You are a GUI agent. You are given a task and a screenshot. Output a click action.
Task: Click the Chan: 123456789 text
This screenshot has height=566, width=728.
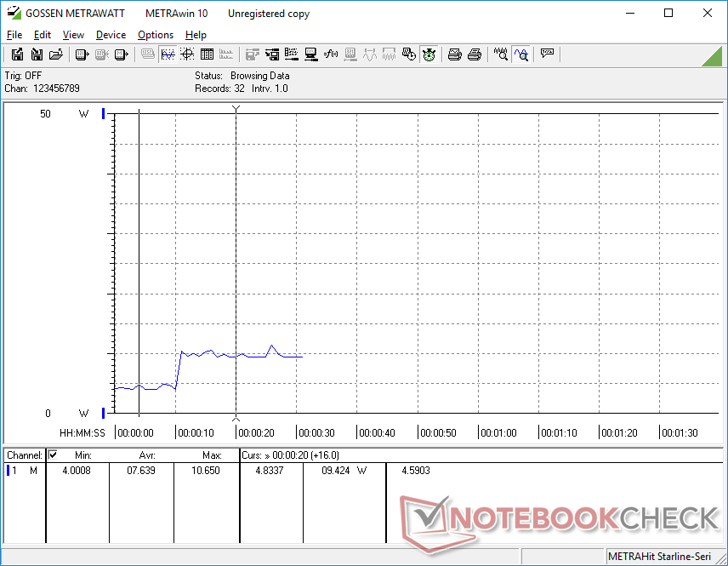(43, 89)
